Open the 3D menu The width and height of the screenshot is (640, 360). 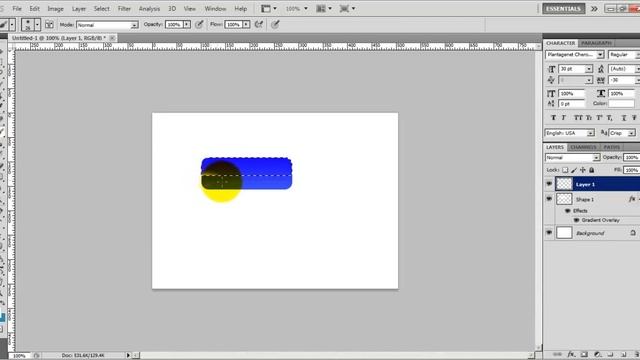coord(172,9)
